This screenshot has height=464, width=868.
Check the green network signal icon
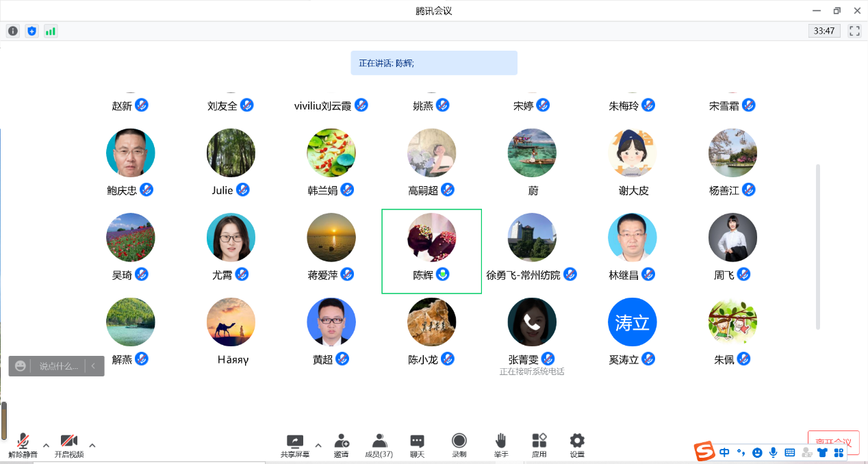coord(51,31)
